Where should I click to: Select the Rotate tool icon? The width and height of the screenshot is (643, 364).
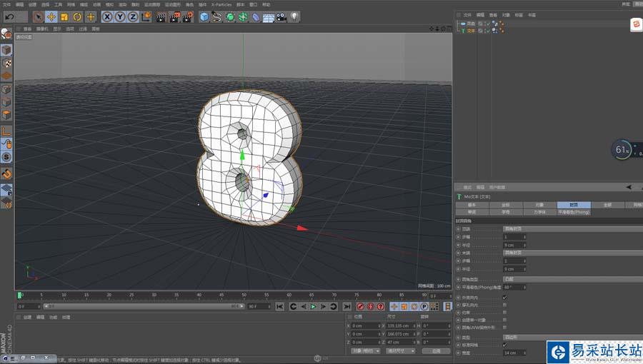77,16
